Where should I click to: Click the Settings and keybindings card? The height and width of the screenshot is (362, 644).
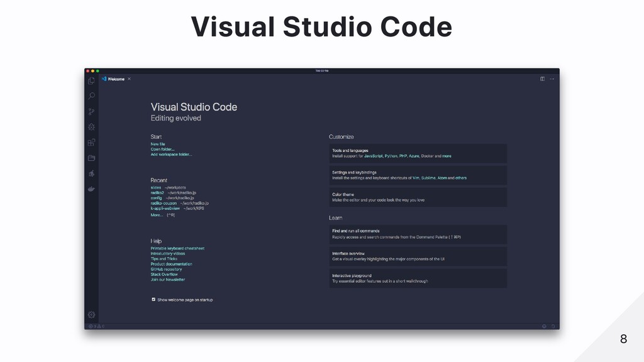418,175
